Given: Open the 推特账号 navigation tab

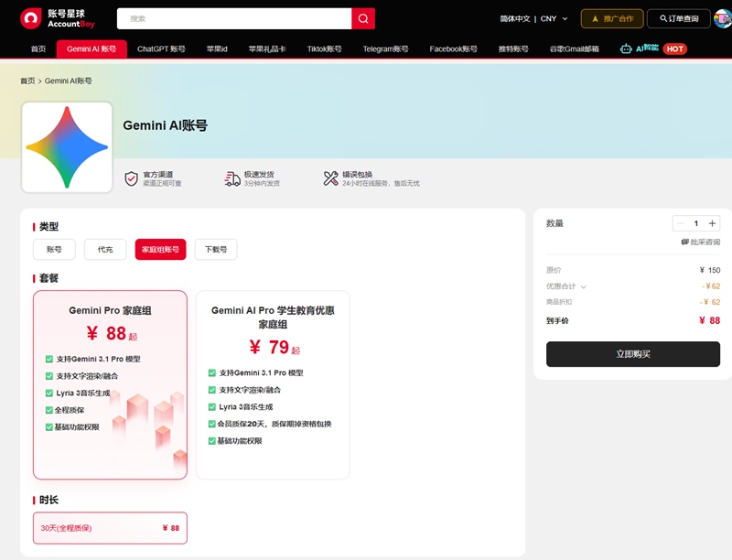Looking at the screenshot, I should pyautogui.click(x=513, y=49).
